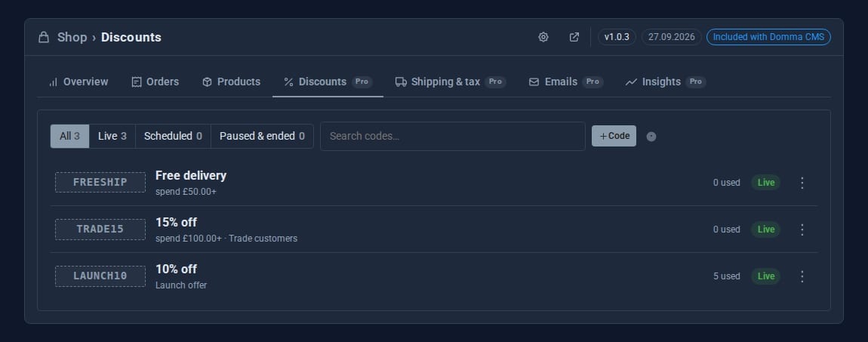
Task: Click the Pro badge on Insights tab
Action: click(695, 82)
